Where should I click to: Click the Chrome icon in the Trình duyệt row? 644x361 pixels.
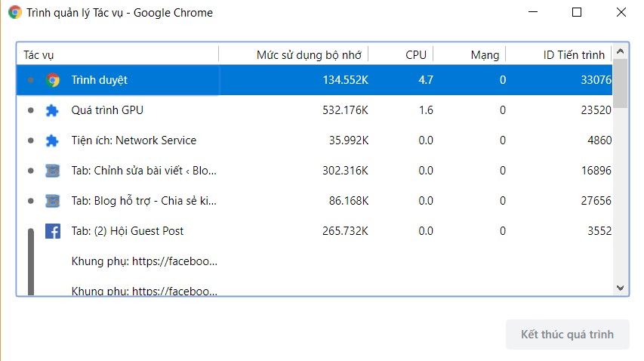point(52,80)
